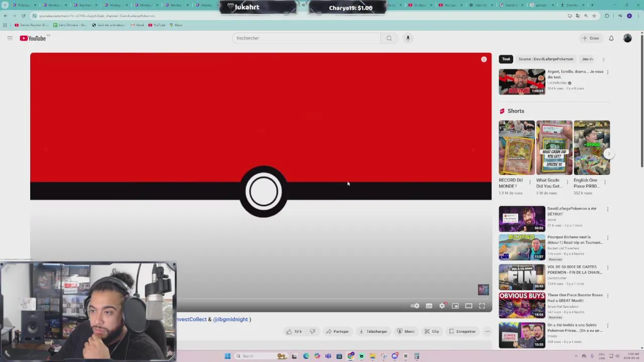The height and width of the screenshot is (362, 644).
Task: Open options for VOL DE 50.000€ video
Action: (x=607, y=267)
